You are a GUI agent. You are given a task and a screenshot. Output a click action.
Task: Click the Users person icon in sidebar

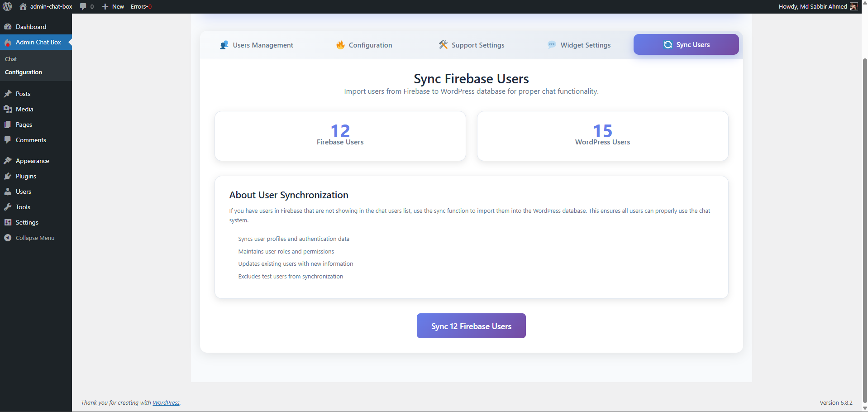pyautogui.click(x=8, y=192)
